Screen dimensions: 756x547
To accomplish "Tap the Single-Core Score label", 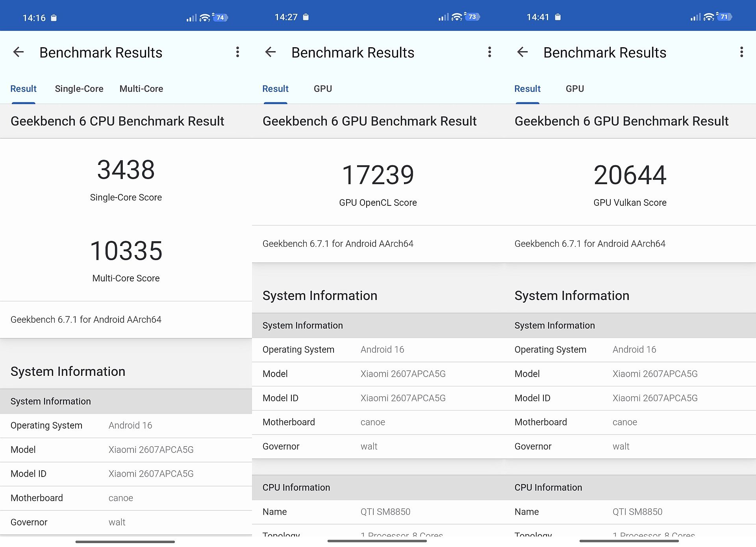I will click(126, 198).
